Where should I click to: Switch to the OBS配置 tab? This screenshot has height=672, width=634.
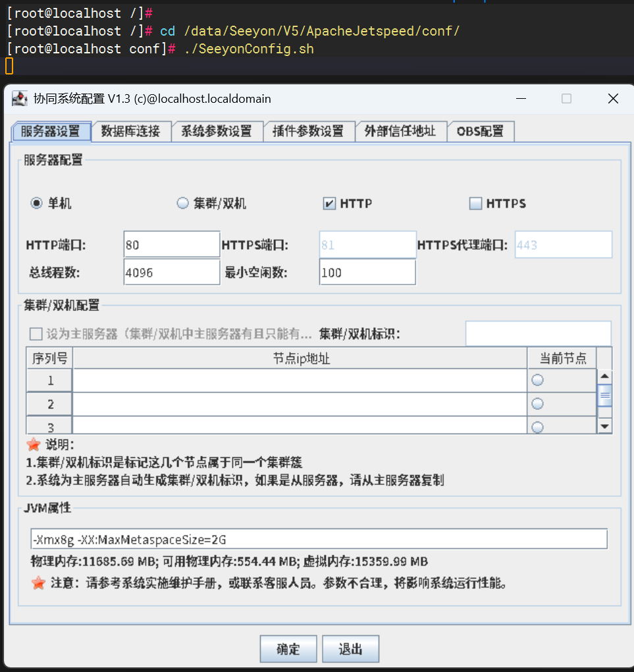[480, 131]
